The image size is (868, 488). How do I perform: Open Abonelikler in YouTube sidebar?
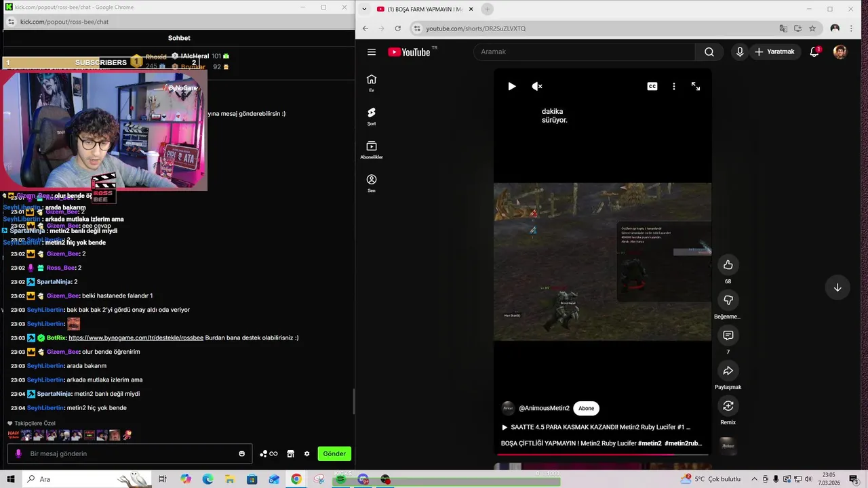pos(372,150)
